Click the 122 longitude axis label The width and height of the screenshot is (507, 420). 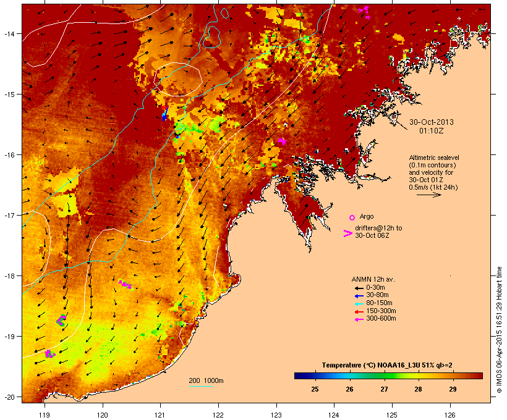point(218,415)
